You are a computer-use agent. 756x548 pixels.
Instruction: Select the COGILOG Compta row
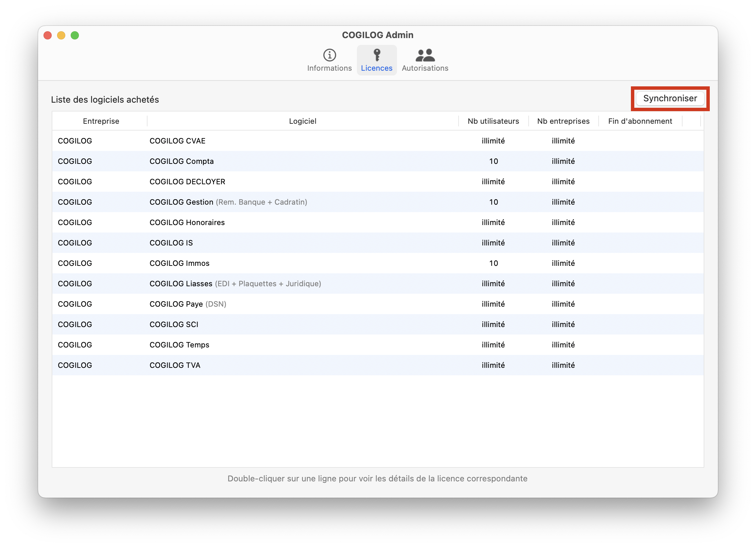click(x=378, y=161)
